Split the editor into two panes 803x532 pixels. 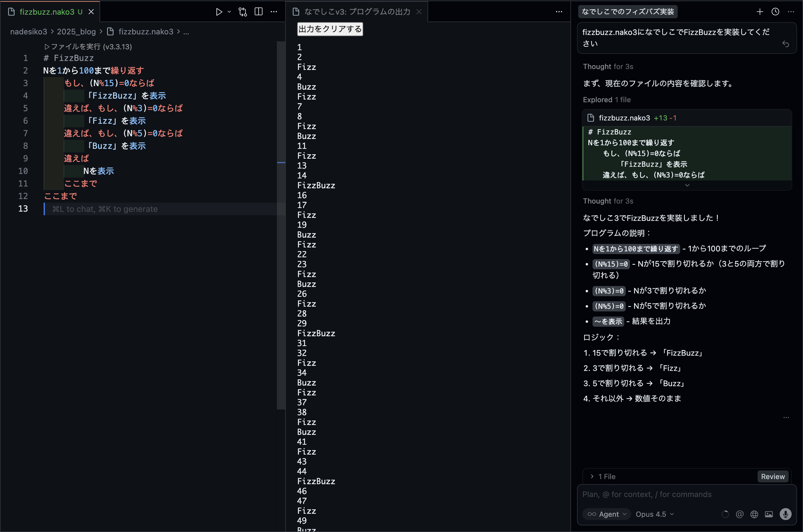[259, 11]
